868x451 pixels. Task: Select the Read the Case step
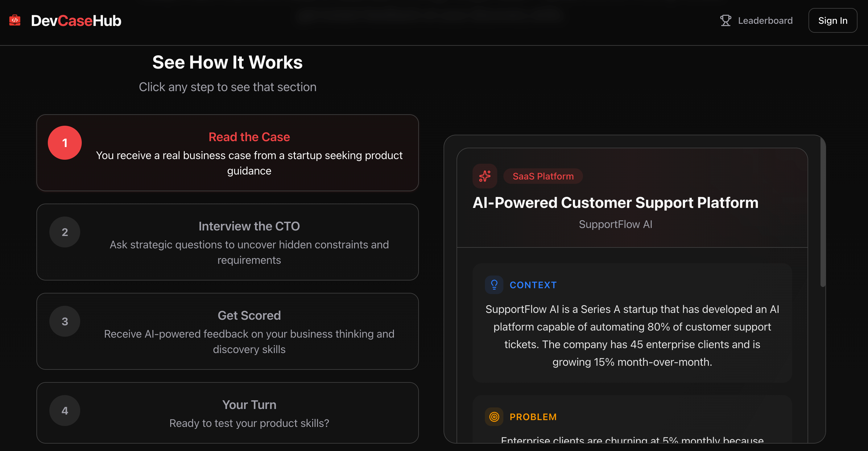point(249,137)
